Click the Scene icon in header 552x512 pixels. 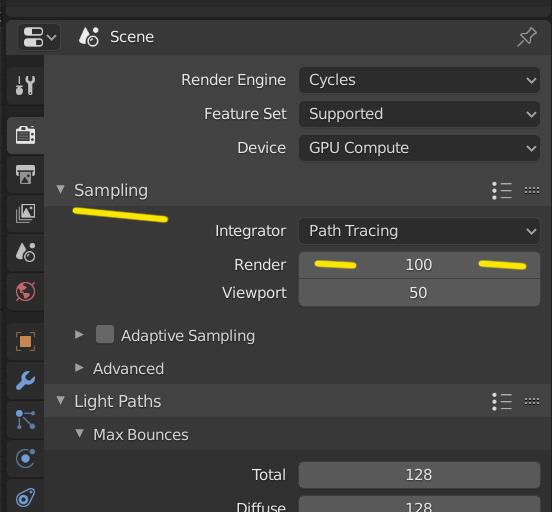pos(89,37)
